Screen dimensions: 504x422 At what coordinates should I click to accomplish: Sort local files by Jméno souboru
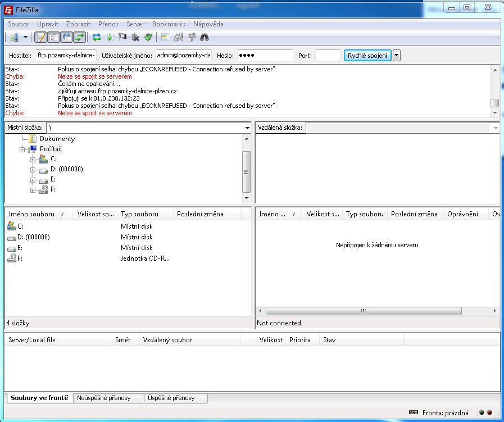pos(39,214)
